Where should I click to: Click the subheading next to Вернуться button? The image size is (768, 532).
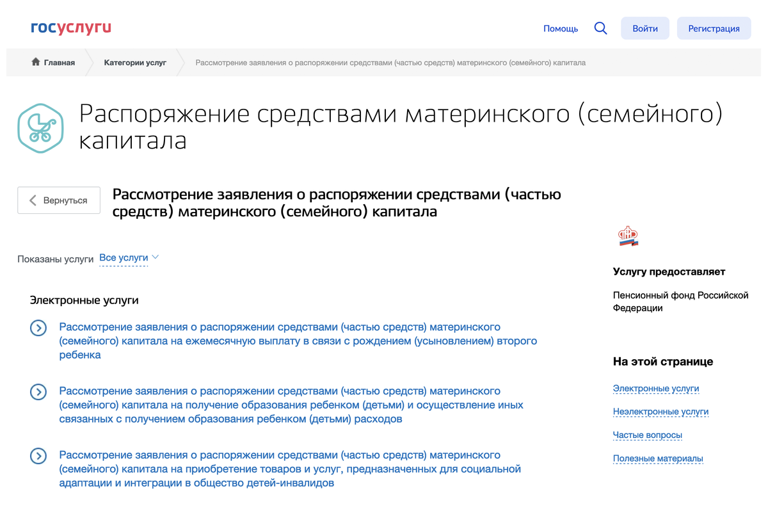(337, 203)
